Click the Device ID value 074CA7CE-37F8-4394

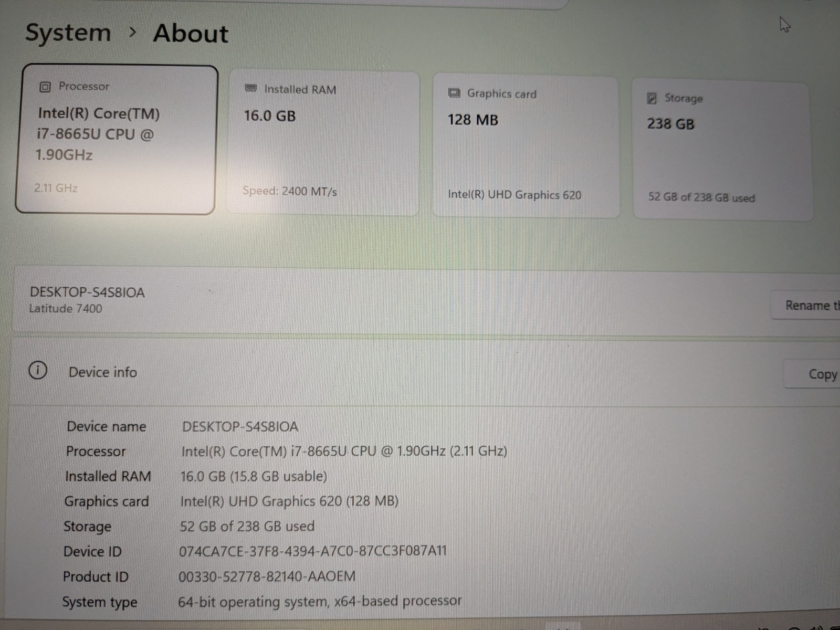(x=313, y=551)
